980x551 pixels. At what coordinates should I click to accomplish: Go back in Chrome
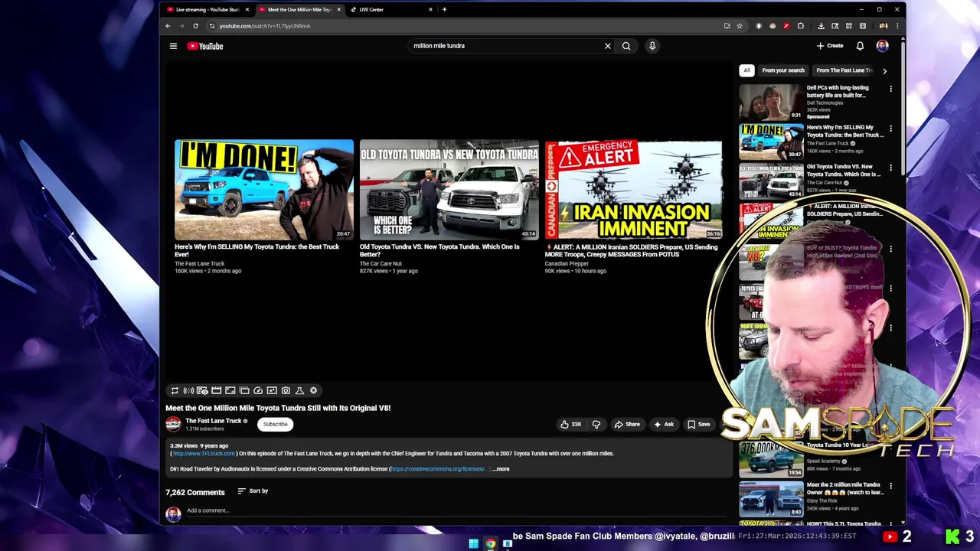point(168,26)
